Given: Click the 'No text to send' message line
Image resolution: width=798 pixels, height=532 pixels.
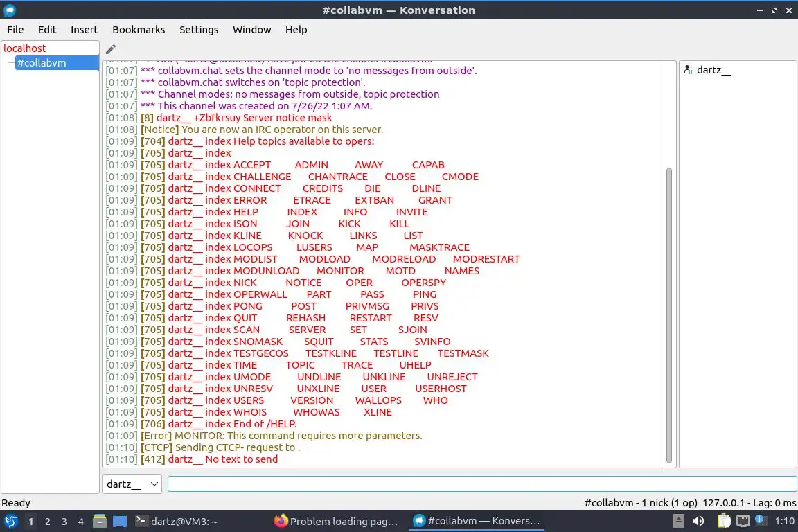Looking at the screenshot, I should tap(191, 459).
